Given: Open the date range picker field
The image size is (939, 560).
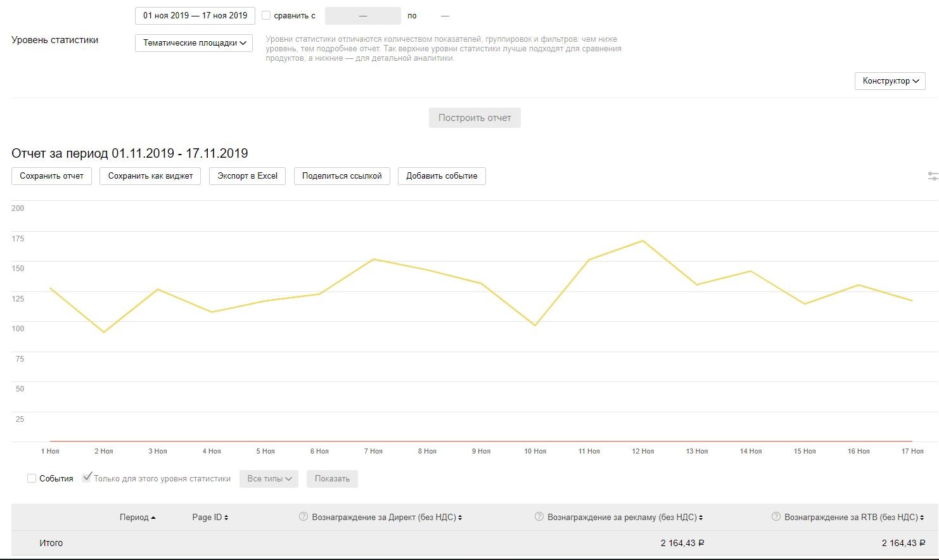Looking at the screenshot, I should (x=195, y=16).
